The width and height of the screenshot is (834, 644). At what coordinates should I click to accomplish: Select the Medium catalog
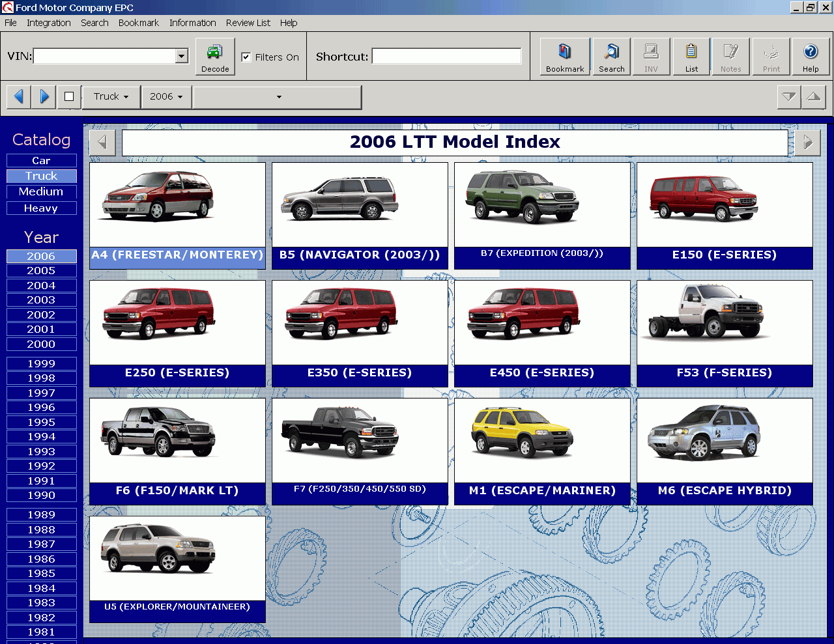(42, 191)
